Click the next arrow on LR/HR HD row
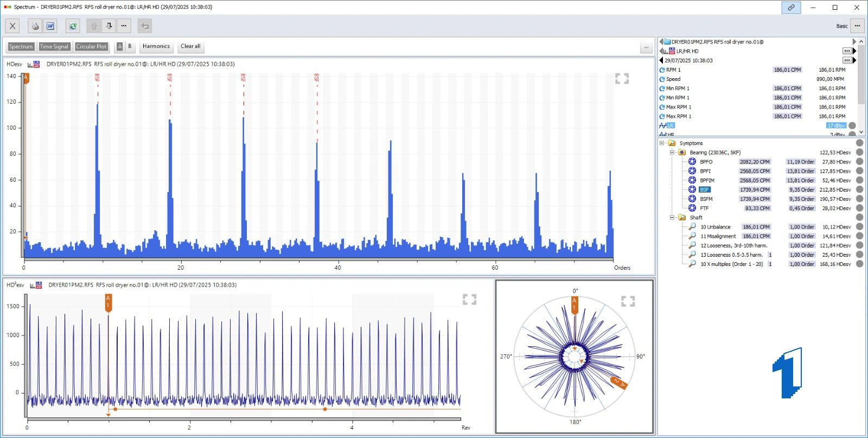Screen dimensions: 868x438 pyautogui.click(x=854, y=51)
